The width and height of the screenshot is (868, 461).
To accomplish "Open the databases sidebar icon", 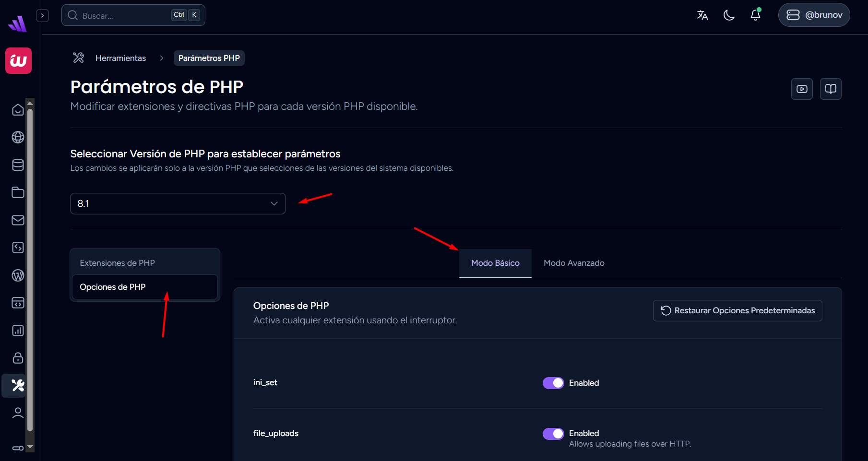I will click(x=18, y=165).
